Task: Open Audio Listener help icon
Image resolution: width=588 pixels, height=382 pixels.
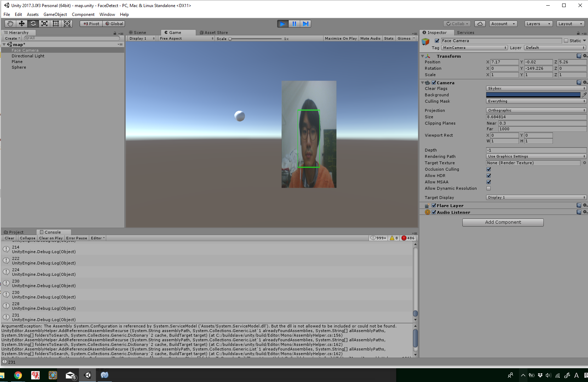Action: pyautogui.click(x=579, y=212)
